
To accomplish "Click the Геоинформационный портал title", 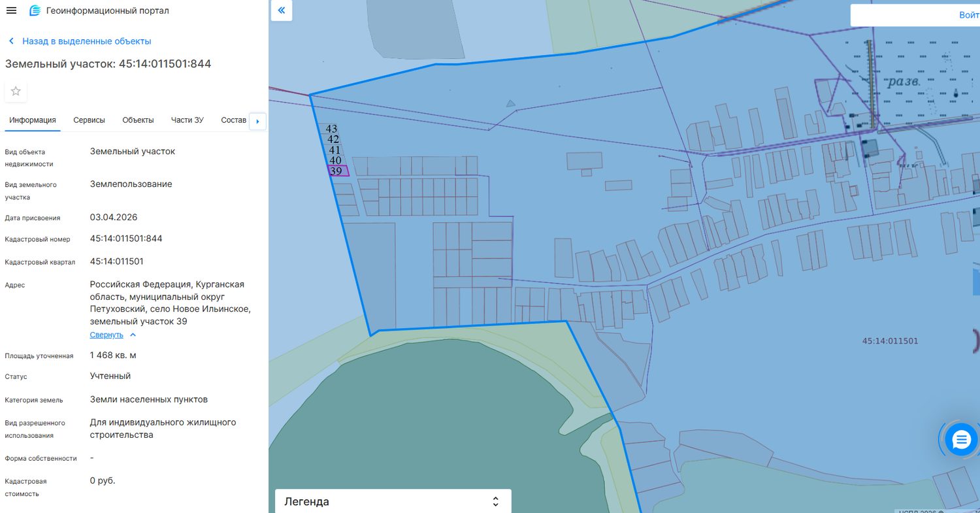I will tap(108, 10).
